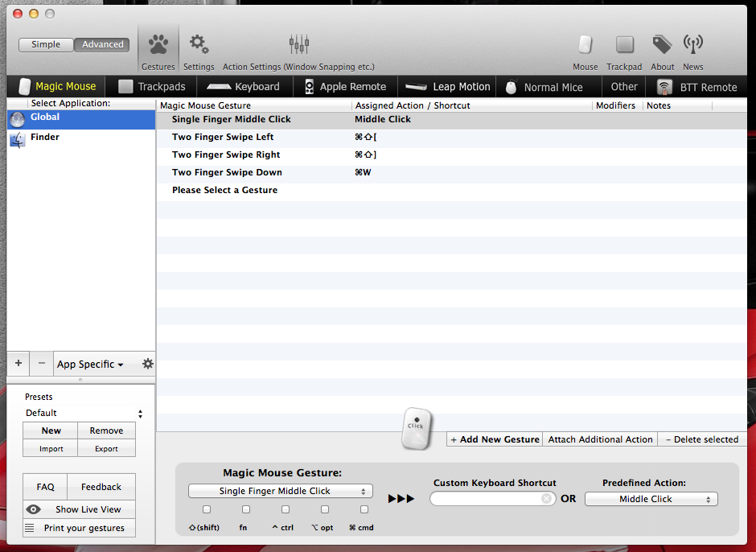Remove application with the minus button

pyautogui.click(x=42, y=364)
